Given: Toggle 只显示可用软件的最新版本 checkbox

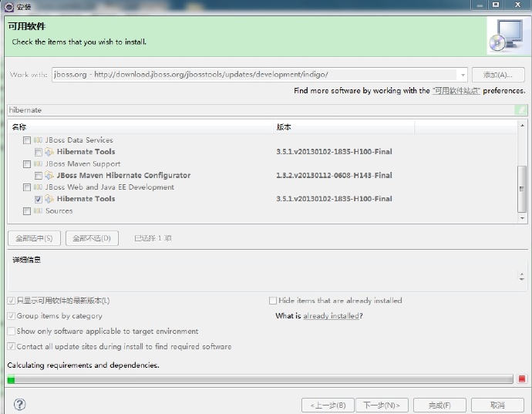Looking at the screenshot, I should click(x=12, y=301).
